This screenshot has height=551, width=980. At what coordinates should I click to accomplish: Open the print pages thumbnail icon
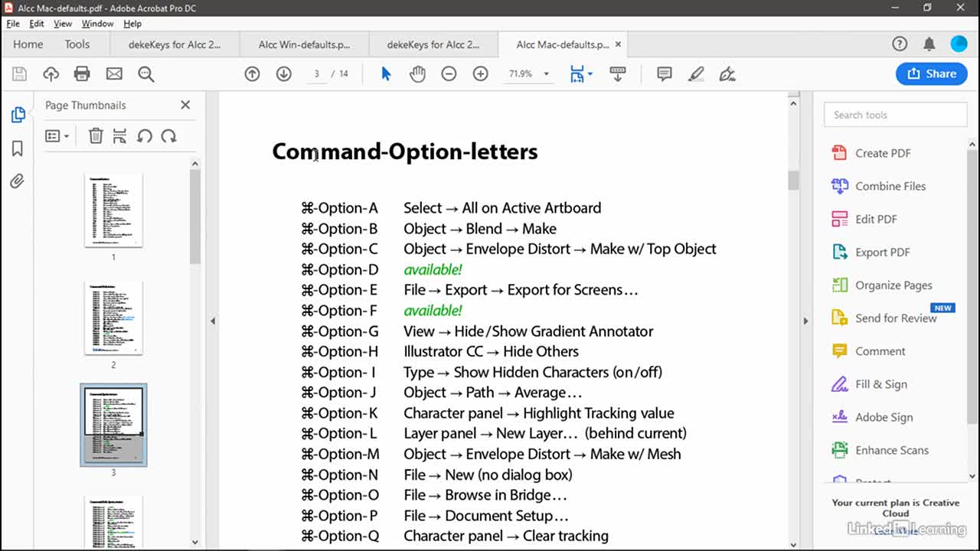(119, 136)
